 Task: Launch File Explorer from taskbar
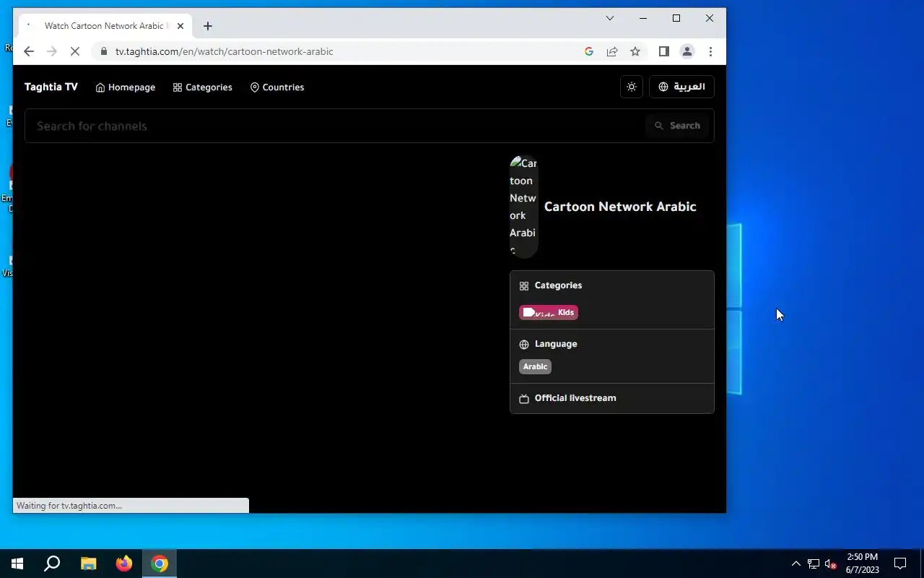point(88,564)
